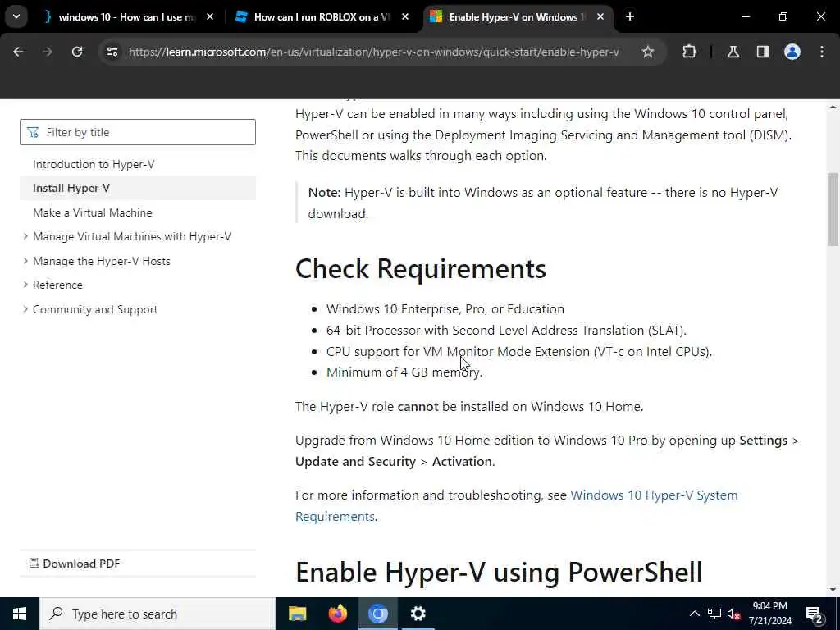840x630 pixels.
Task: Reload the current page
Action: pos(77,52)
